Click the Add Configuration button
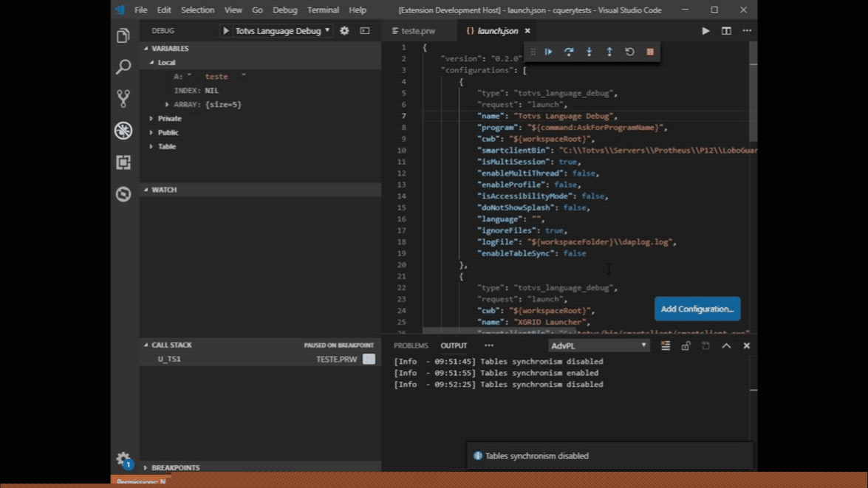This screenshot has width=868, height=488. point(697,309)
